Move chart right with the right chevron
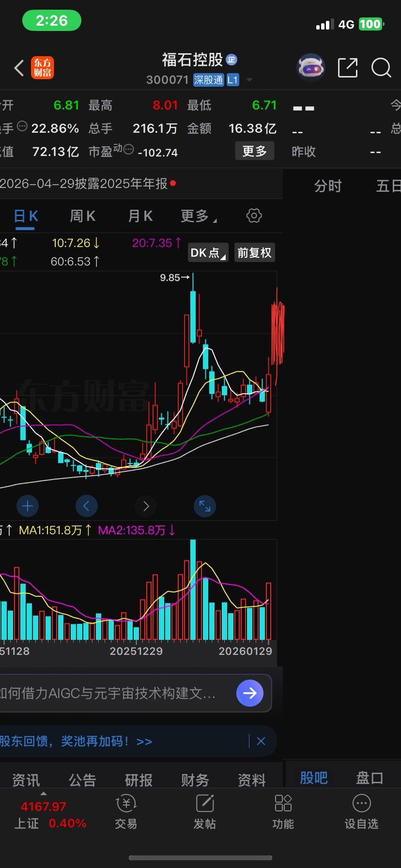Image resolution: width=401 pixels, height=868 pixels. (x=146, y=506)
